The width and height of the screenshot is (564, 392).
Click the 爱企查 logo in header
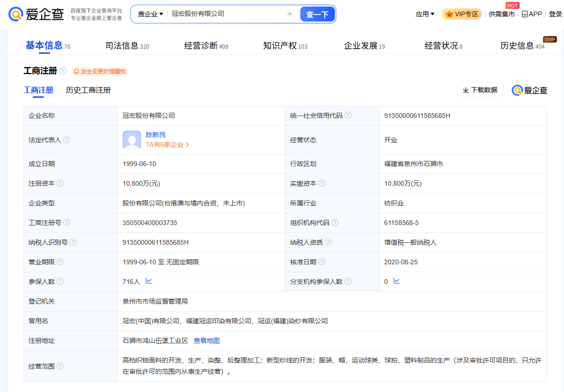click(x=36, y=14)
